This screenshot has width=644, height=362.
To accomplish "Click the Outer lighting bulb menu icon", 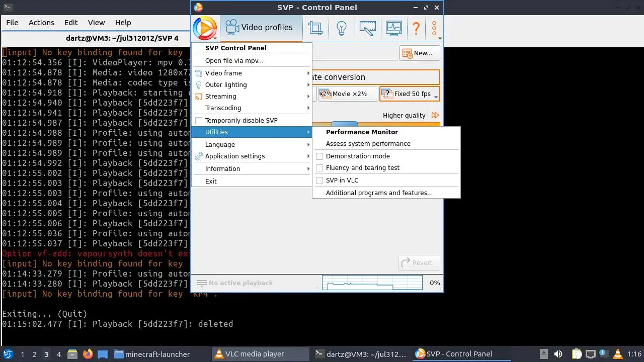I will pos(199,85).
